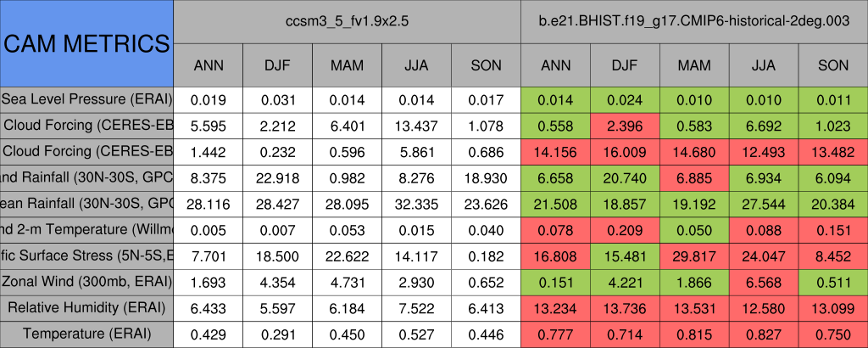Select the ccsm3_5_fv1.9x2.5 column group header
The height and width of the screenshot is (348, 868).
click(348, 22)
